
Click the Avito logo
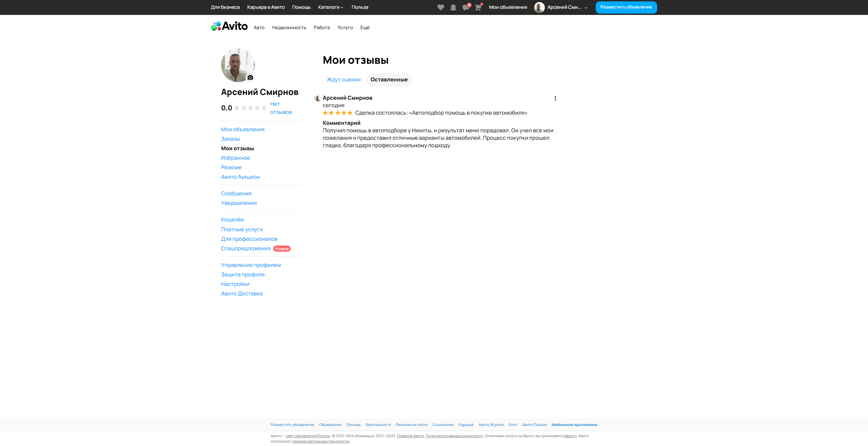coord(229,26)
